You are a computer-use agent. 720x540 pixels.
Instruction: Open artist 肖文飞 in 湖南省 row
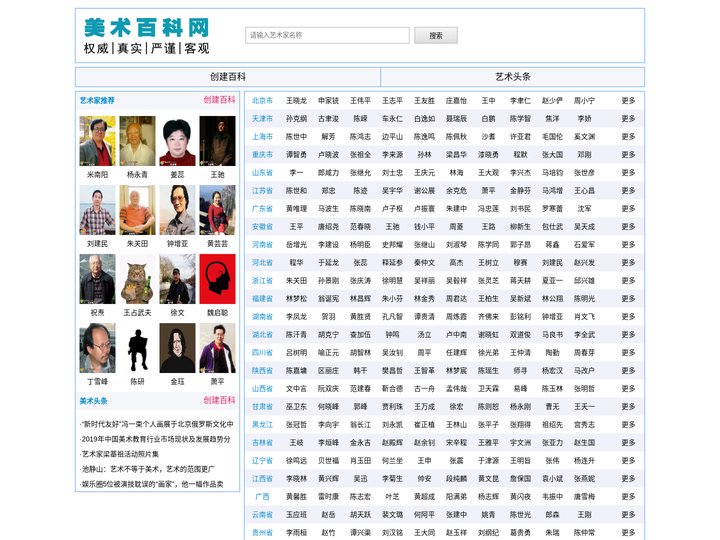pyautogui.click(x=584, y=316)
